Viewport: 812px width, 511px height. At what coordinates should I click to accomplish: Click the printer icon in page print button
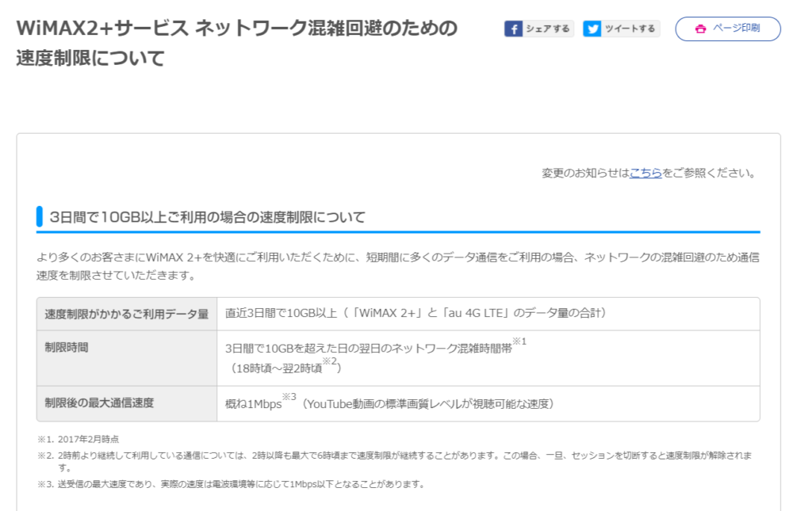(x=700, y=29)
